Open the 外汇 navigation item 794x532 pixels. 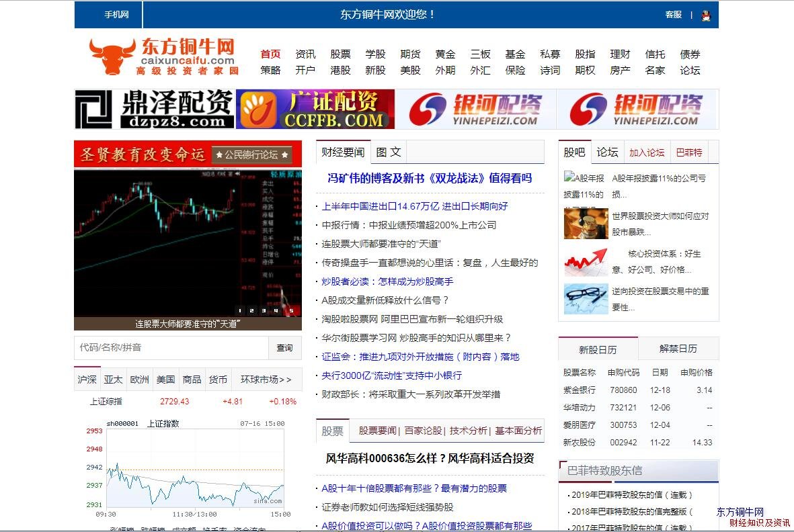(x=480, y=71)
